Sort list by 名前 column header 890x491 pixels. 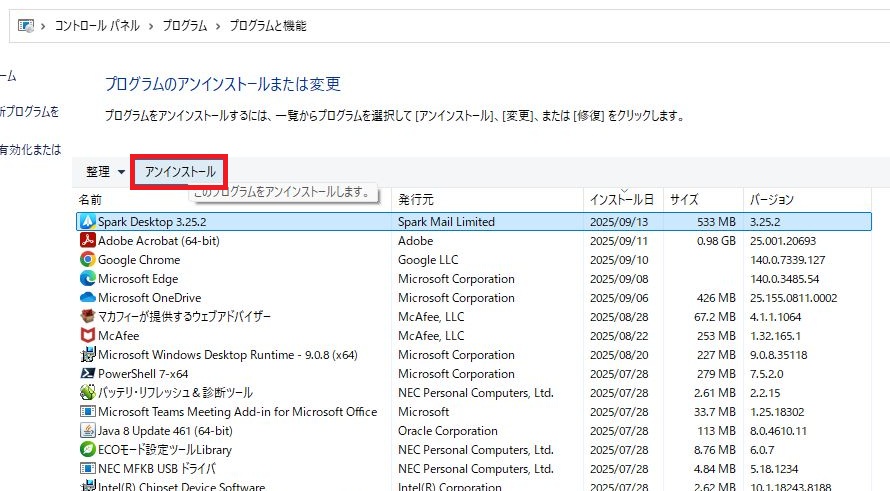[x=90, y=200]
